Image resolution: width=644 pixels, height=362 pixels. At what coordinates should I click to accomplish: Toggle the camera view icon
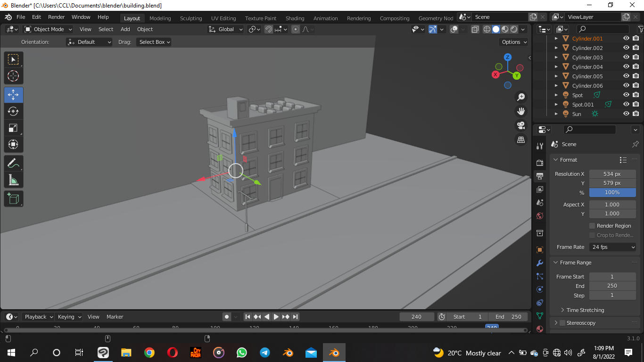click(x=521, y=125)
